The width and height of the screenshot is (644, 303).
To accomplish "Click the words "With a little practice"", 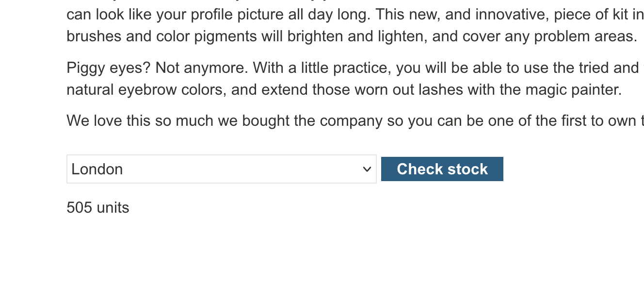I will pyautogui.click(x=322, y=68).
